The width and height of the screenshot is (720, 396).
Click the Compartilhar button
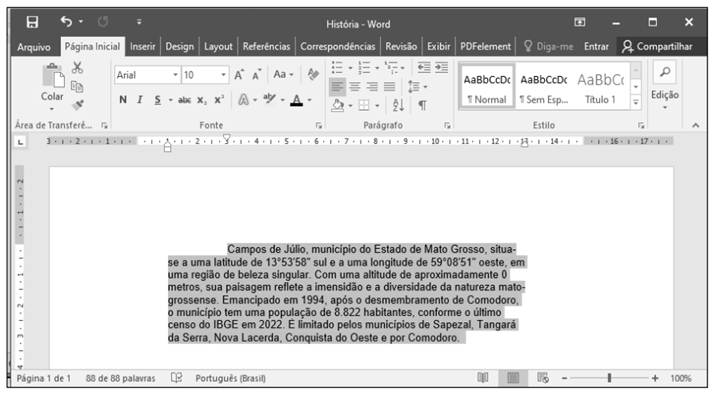coord(657,46)
